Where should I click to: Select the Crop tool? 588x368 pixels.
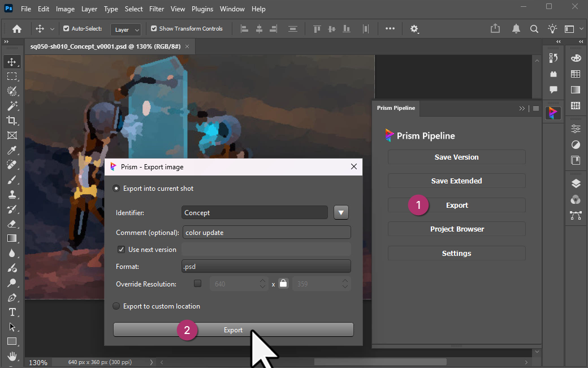pos(12,121)
